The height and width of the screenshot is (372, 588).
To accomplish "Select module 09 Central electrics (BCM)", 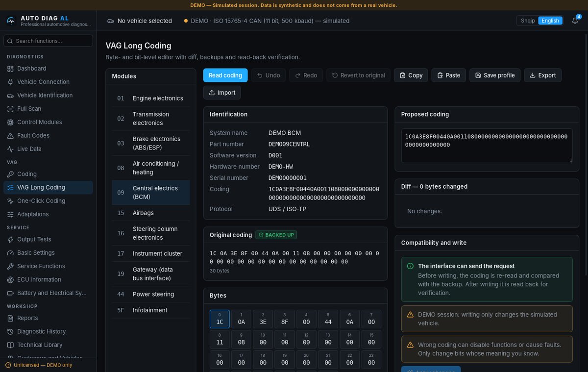I will 151,193.
